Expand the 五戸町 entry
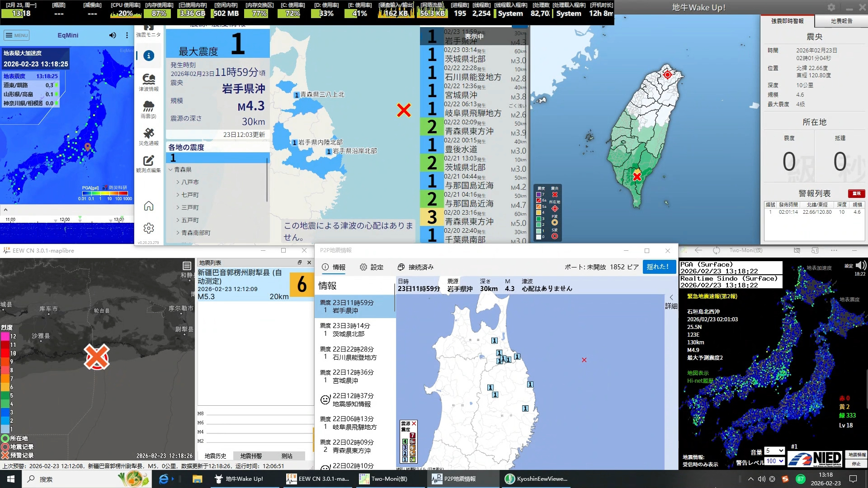868x488 pixels. pyautogui.click(x=178, y=220)
